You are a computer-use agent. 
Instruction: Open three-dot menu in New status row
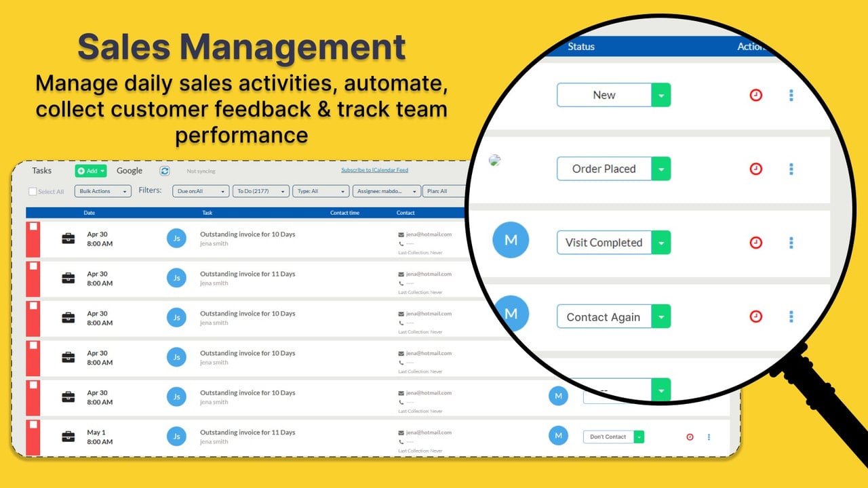click(x=791, y=96)
